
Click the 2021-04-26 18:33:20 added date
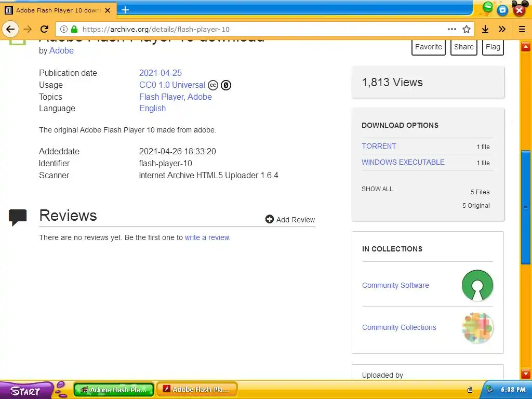(178, 151)
